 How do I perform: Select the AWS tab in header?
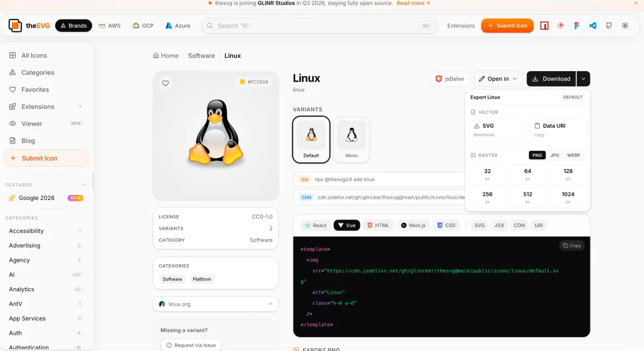109,26
